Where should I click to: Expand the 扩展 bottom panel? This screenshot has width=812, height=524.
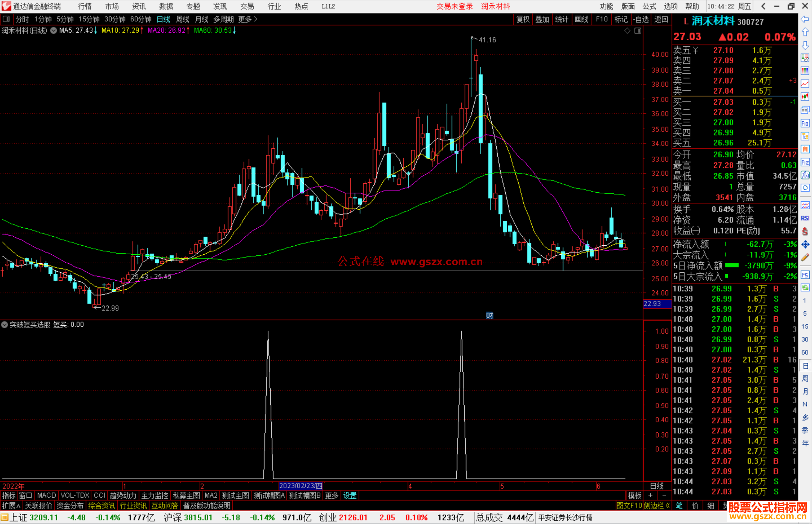pos(11,506)
